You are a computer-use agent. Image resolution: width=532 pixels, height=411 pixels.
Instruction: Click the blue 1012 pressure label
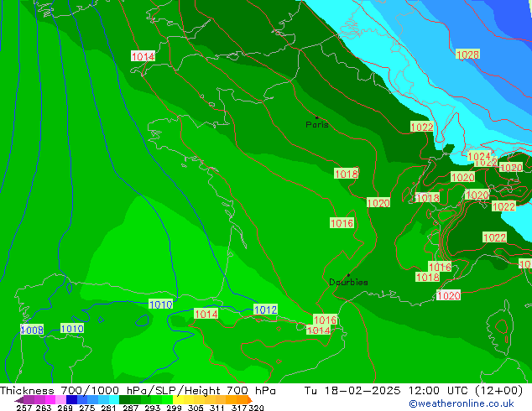click(266, 310)
